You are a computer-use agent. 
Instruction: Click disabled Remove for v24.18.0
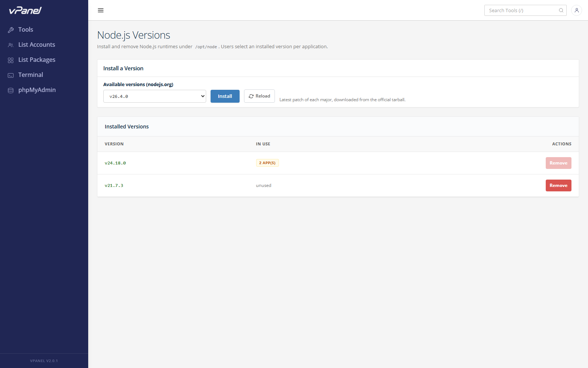[x=558, y=163]
